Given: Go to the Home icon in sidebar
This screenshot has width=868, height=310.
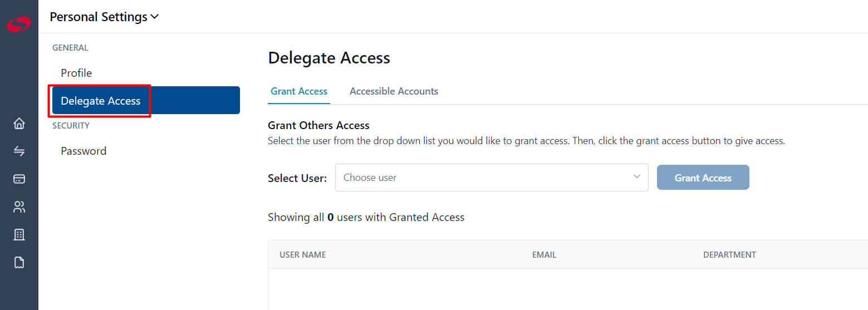Looking at the screenshot, I should (x=19, y=124).
